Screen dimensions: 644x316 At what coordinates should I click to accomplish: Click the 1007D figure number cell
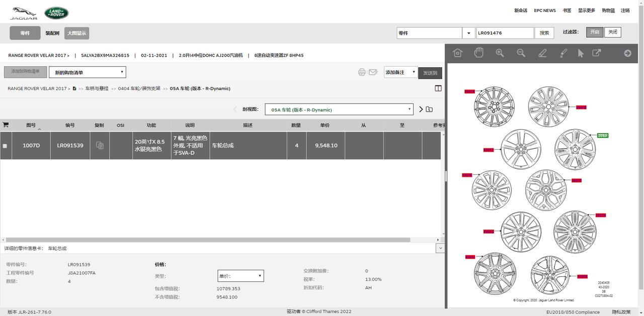click(31, 145)
